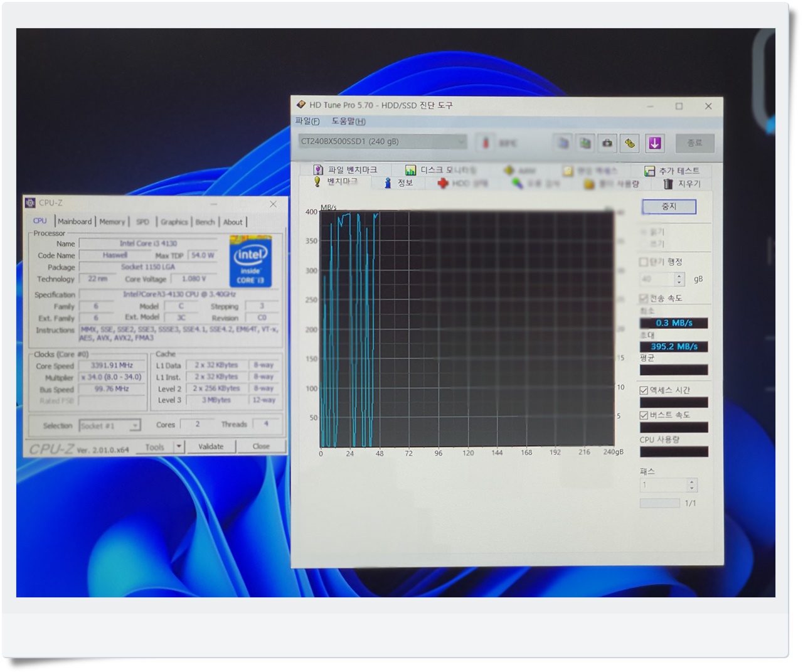Click the thermometer temperature icon in HD Tune
This screenshot has height=672, width=803.
pyautogui.click(x=485, y=143)
